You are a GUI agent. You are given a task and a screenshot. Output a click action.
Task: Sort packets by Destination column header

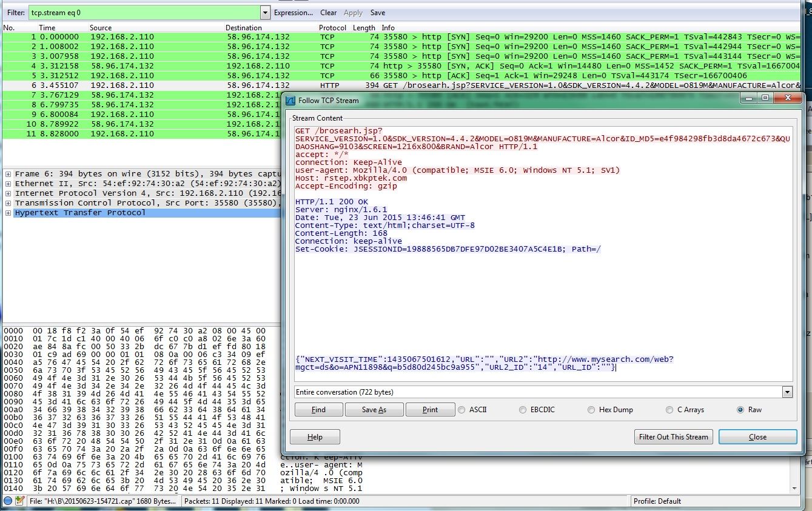pos(244,28)
